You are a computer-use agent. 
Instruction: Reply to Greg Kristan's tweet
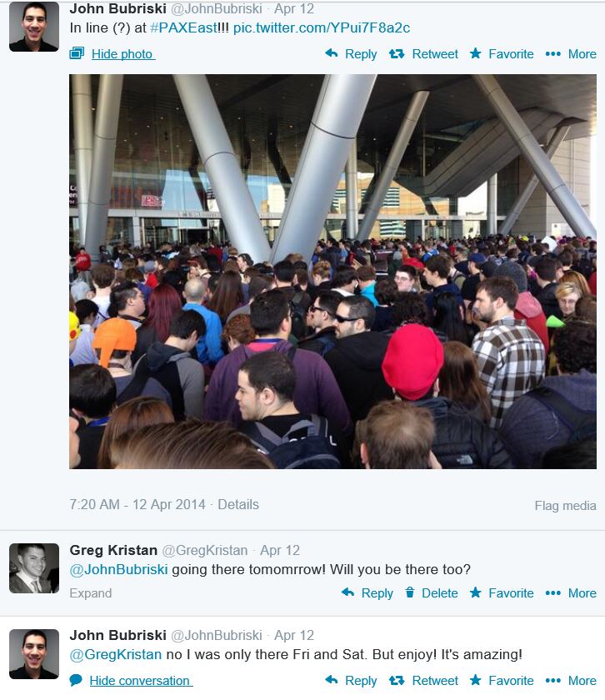click(x=367, y=592)
